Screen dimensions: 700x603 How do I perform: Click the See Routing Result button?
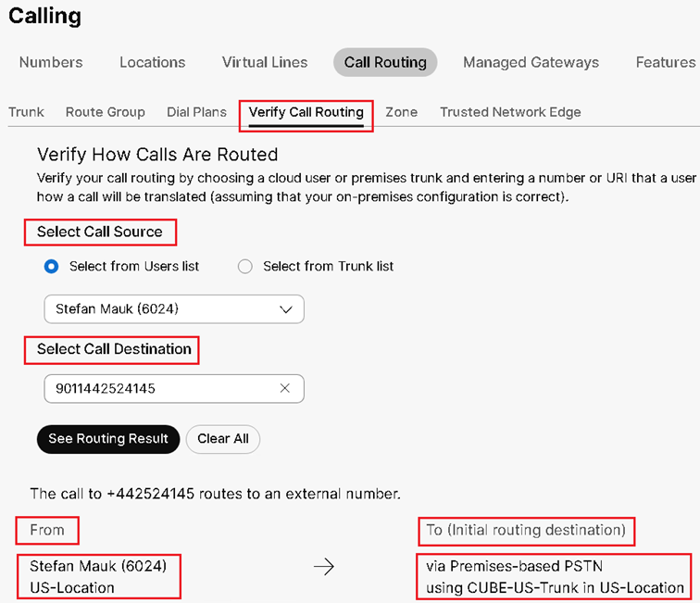tap(108, 438)
